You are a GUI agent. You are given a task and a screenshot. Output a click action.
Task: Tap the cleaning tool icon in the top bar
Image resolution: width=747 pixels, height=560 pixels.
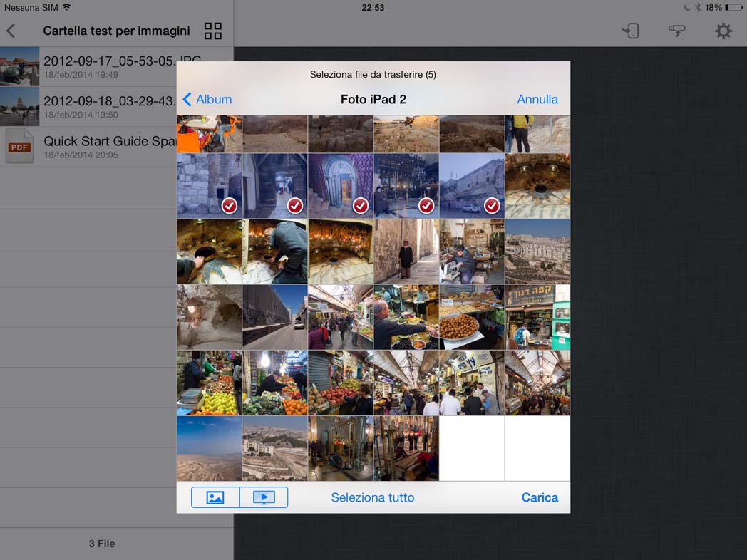click(x=676, y=31)
